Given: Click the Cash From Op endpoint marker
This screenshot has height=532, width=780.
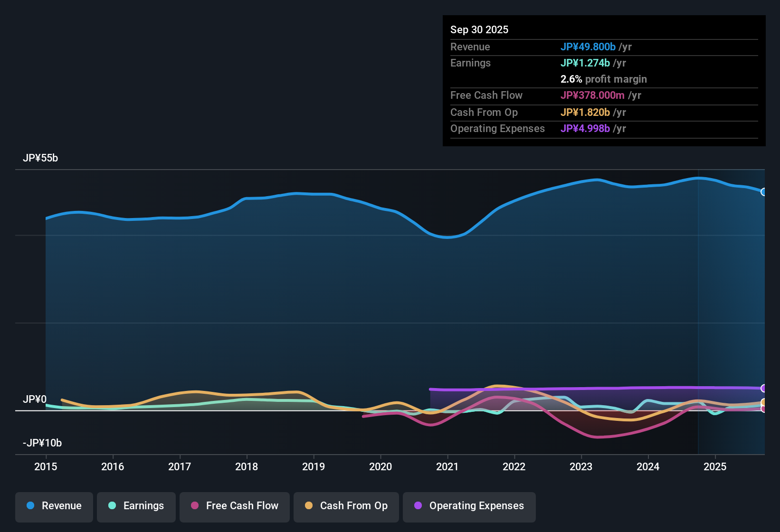Looking at the screenshot, I should [x=764, y=402].
